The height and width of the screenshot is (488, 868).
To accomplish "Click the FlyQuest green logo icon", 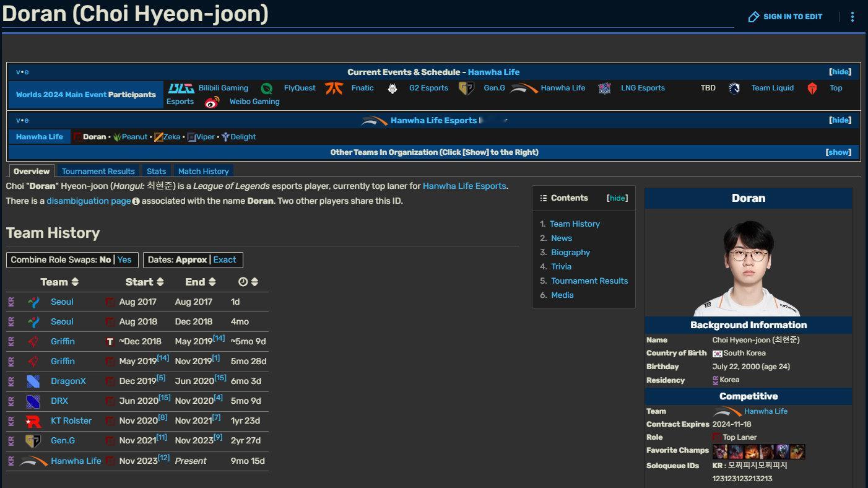I will click(267, 89).
